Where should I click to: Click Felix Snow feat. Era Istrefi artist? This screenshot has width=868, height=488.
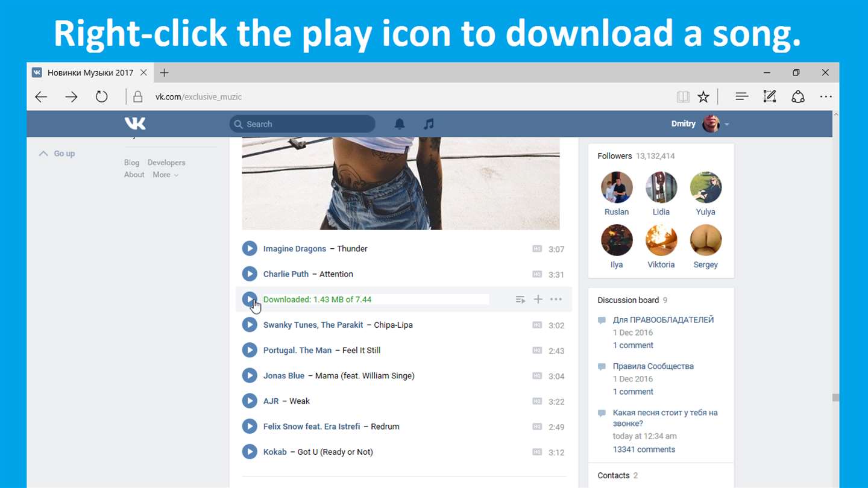(x=312, y=427)
